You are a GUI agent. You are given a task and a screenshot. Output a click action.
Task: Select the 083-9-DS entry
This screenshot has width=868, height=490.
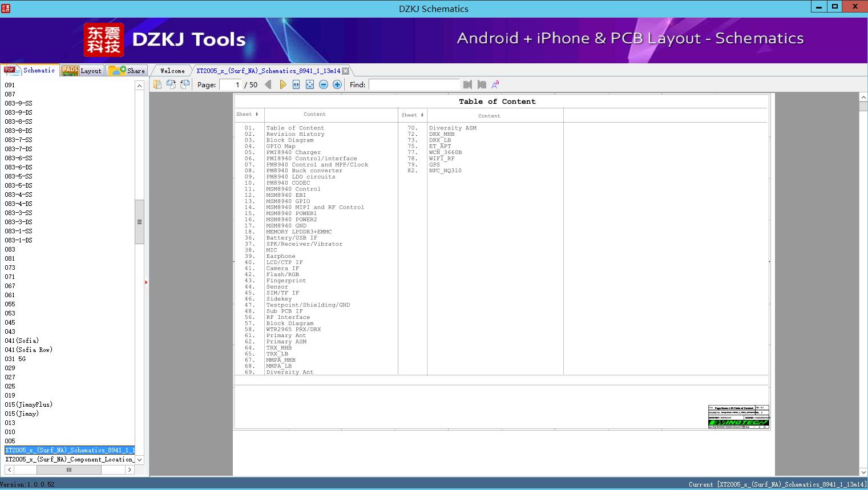(18, 112)
